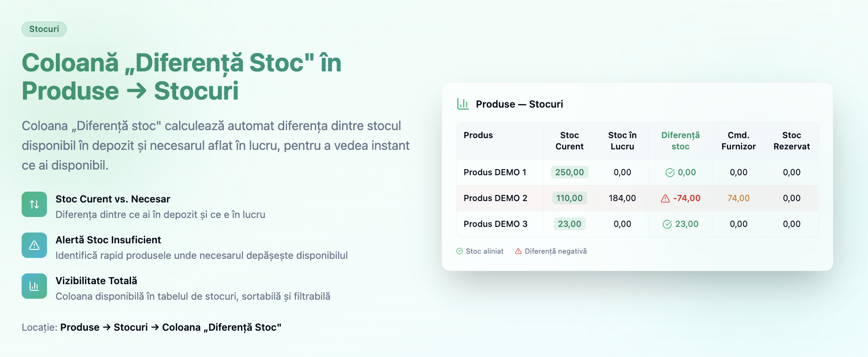Open the Produs DEMO 1 row
This screenshot has height=357, width=868.
(637, 172)
